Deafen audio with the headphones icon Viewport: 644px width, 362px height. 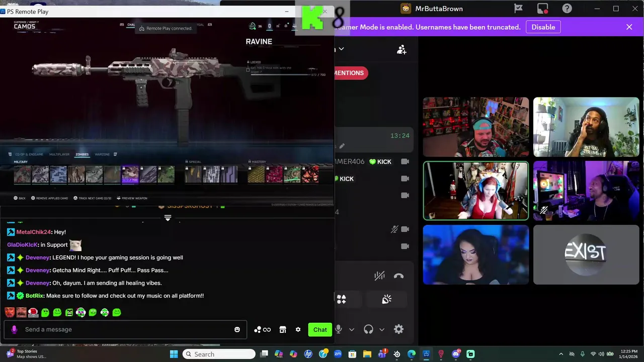[368, 329]
